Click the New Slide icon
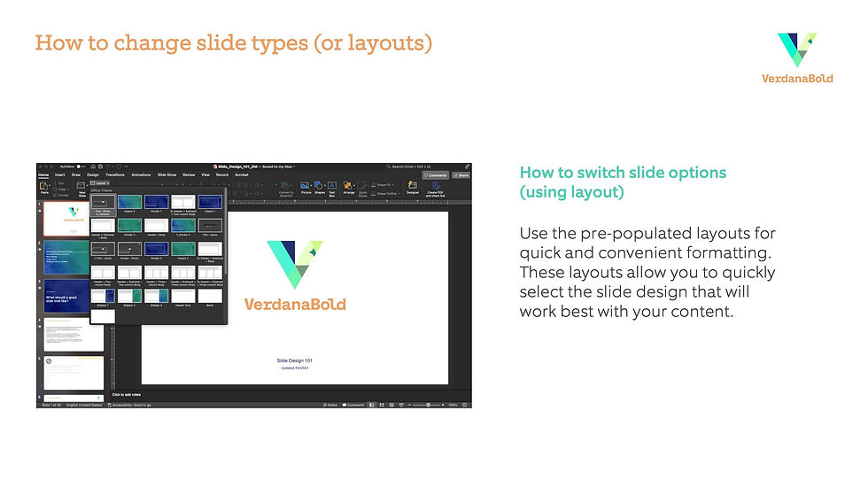Image resolution: width=868 pixels, height=488 pixels. point(81,185)
